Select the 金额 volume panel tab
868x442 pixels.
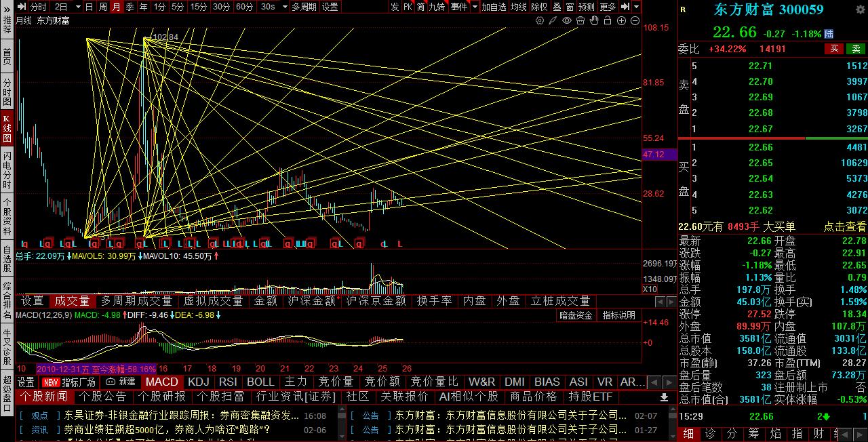pyautogui.click(x=265, y=301)
